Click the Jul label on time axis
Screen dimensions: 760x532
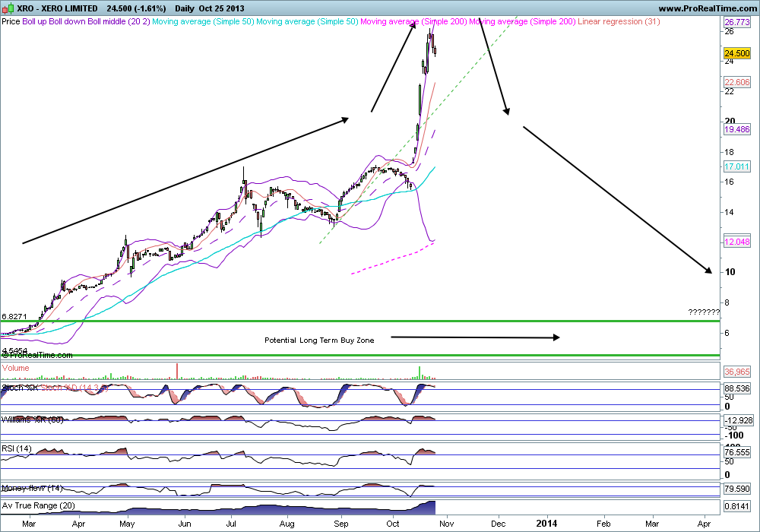[231, 524]
